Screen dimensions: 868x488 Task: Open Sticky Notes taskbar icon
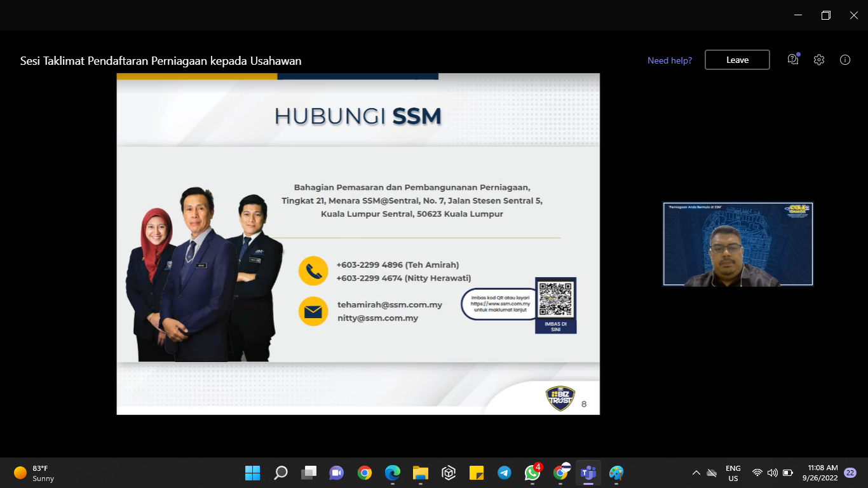click(477, 473)
